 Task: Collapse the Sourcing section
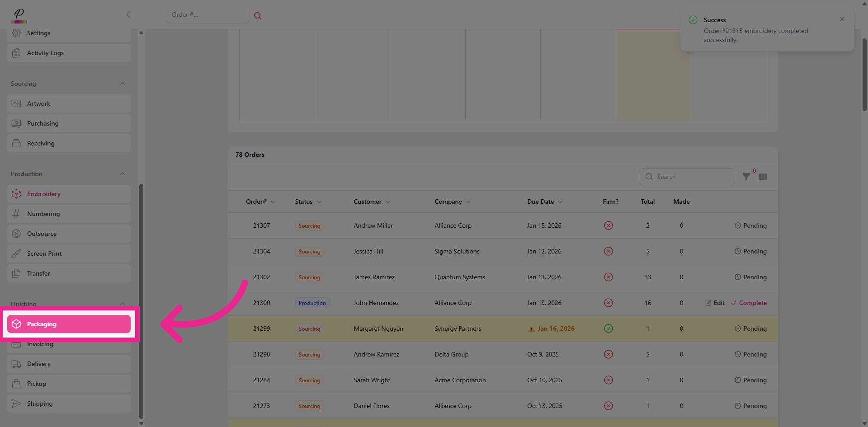click(x=123, y=84)
